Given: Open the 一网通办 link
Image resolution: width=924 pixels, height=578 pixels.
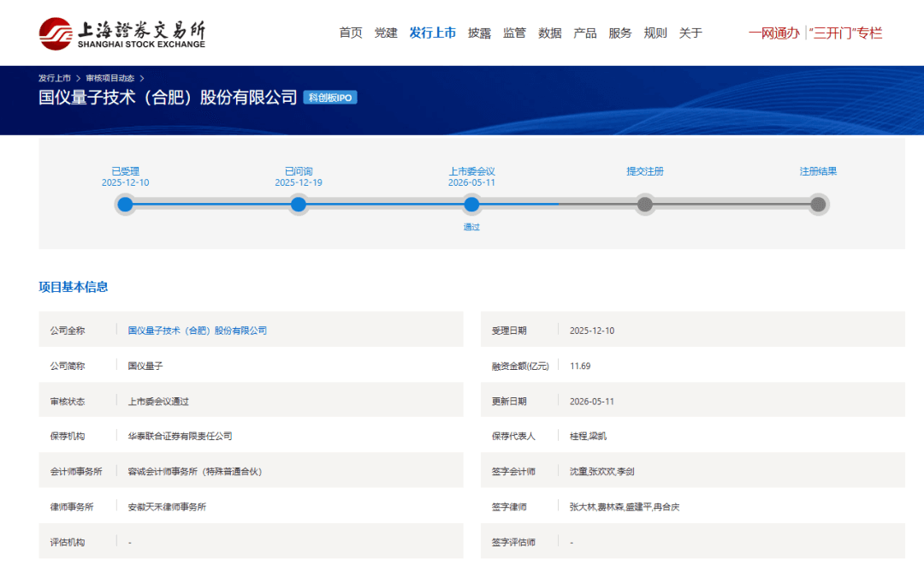Looking at the screenshot, I should [x=773, y=33].
